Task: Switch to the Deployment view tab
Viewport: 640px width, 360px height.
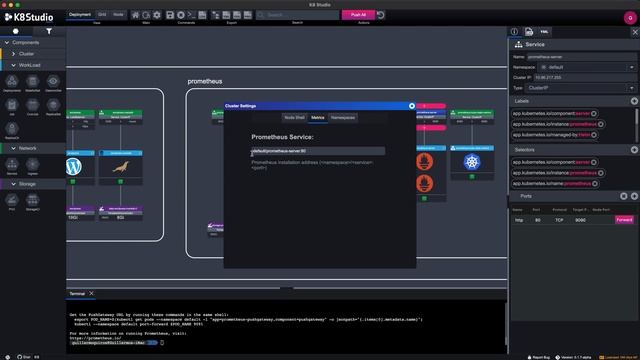Action: [x=80, y=15]
